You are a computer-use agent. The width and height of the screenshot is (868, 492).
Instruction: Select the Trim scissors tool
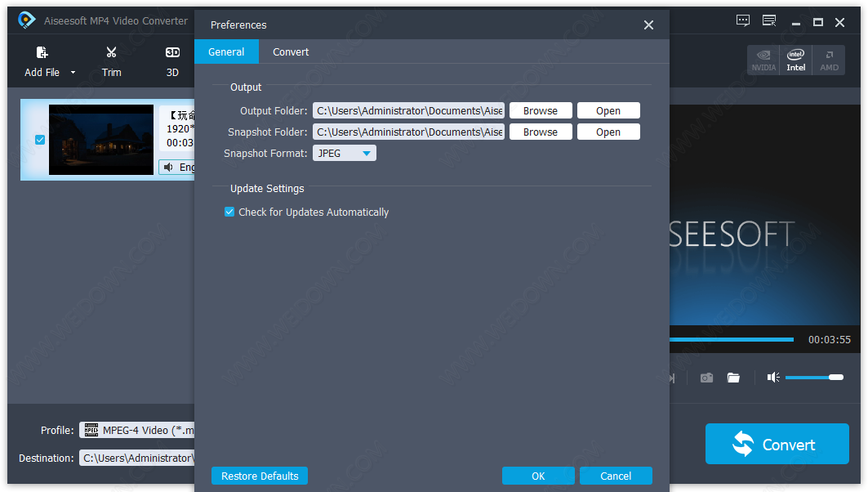(x=112, y=53)
